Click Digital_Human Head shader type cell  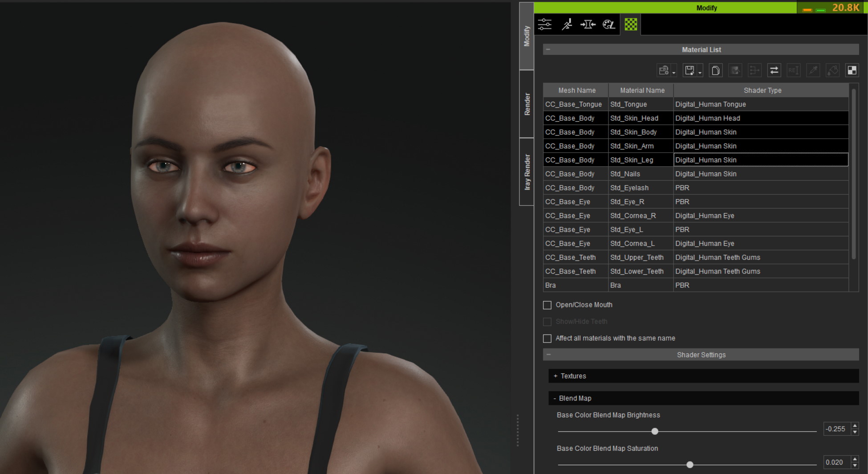click(761, 118)
